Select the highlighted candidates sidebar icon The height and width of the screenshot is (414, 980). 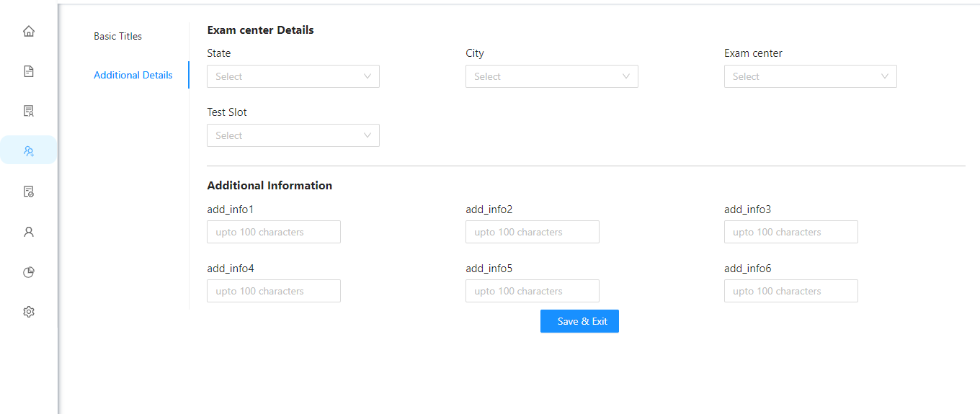(x=29, y=150)
